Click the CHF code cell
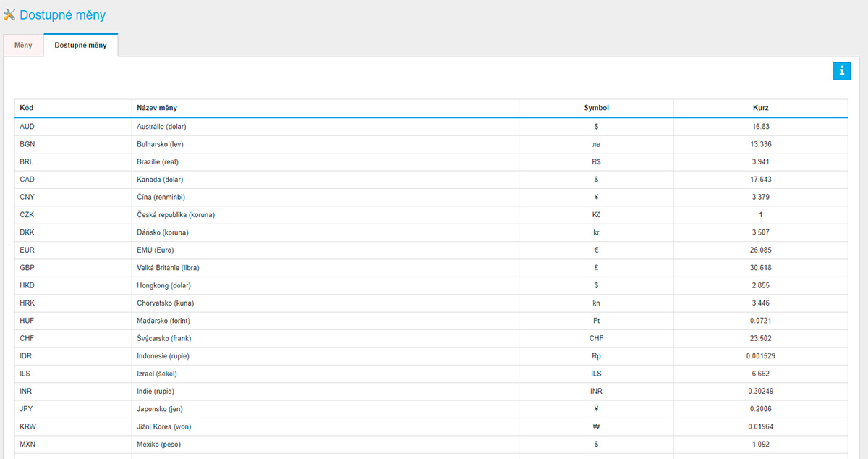 [27, 339]
